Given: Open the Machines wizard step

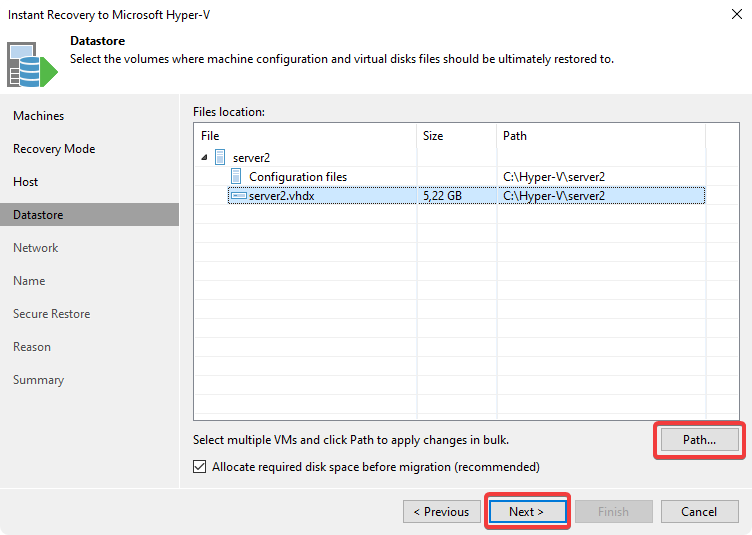Looking at the screenshot, I should (39, 116).
